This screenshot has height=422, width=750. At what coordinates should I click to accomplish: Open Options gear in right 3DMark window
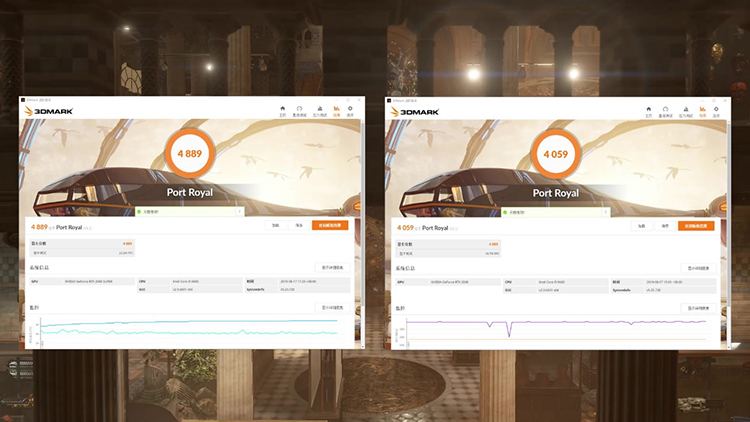pos(716,112)
